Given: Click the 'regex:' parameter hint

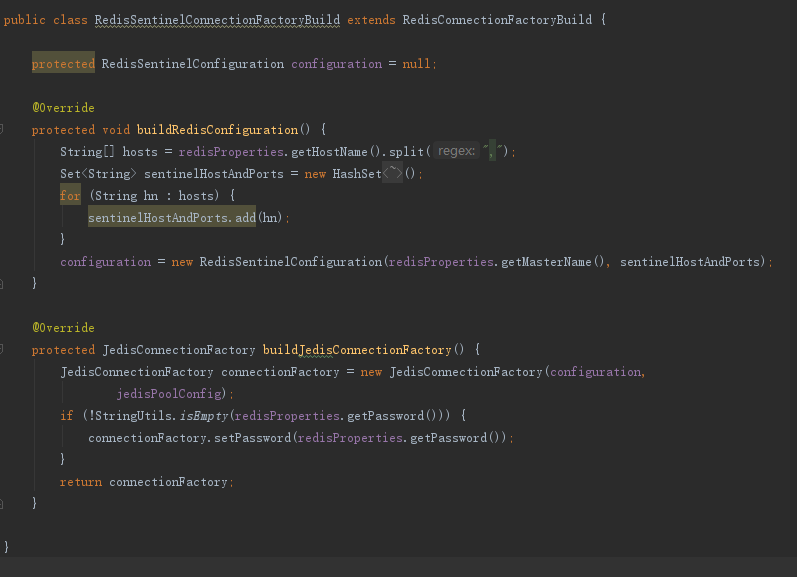Looking at the screenshot, I should coord(456,151).
